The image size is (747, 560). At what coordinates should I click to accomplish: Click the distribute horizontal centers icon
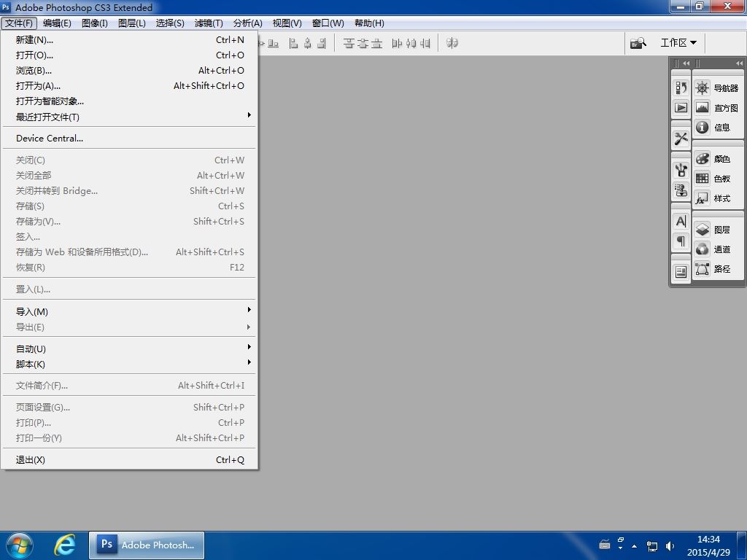[411, 43]
